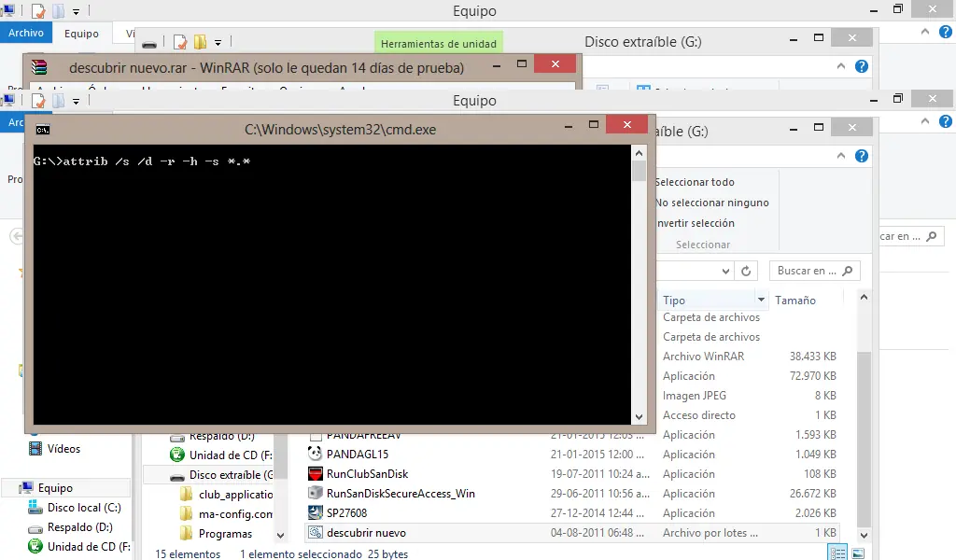
Task: Refresh the folder address bar
Action: click(746, 272)
